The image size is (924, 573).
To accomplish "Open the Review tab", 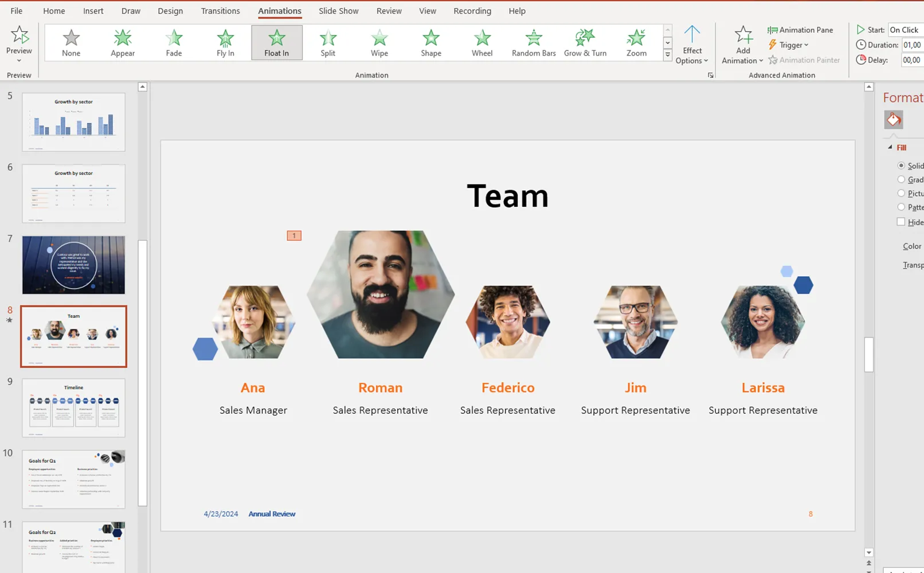I will (389, 11).
